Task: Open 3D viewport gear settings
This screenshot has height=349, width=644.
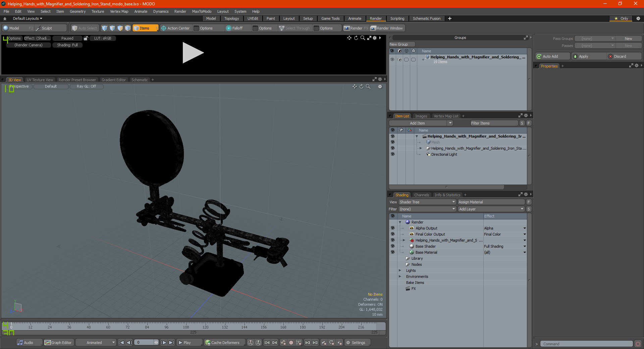Action: pos(380,87)
